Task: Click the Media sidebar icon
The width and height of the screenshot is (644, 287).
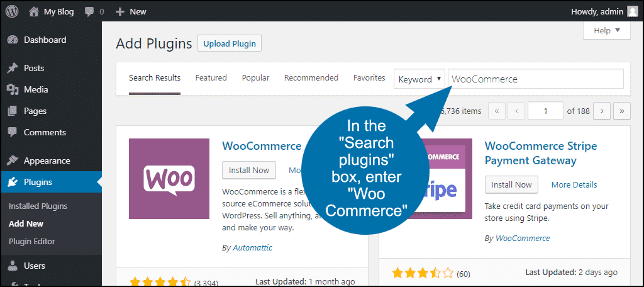Action: coord(13,89)
